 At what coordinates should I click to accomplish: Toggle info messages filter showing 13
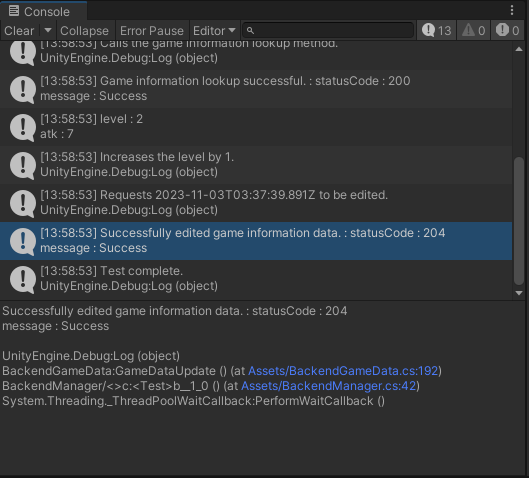(437, 31)
